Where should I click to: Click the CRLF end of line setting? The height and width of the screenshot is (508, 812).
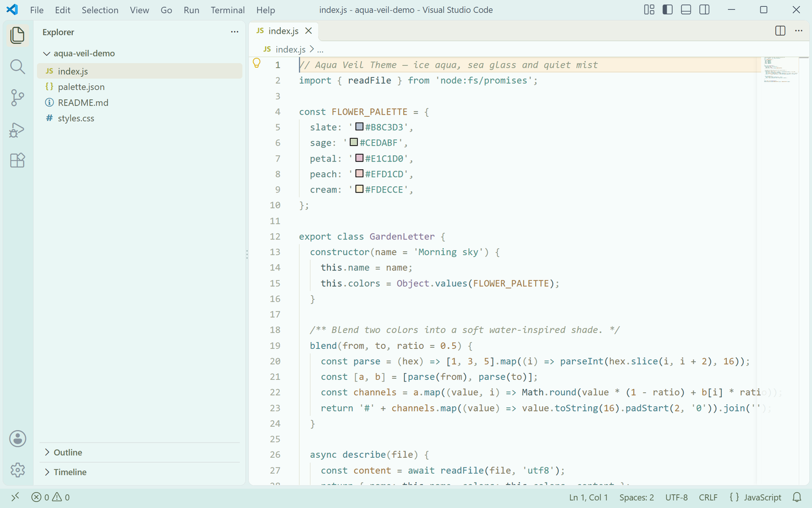708,497
